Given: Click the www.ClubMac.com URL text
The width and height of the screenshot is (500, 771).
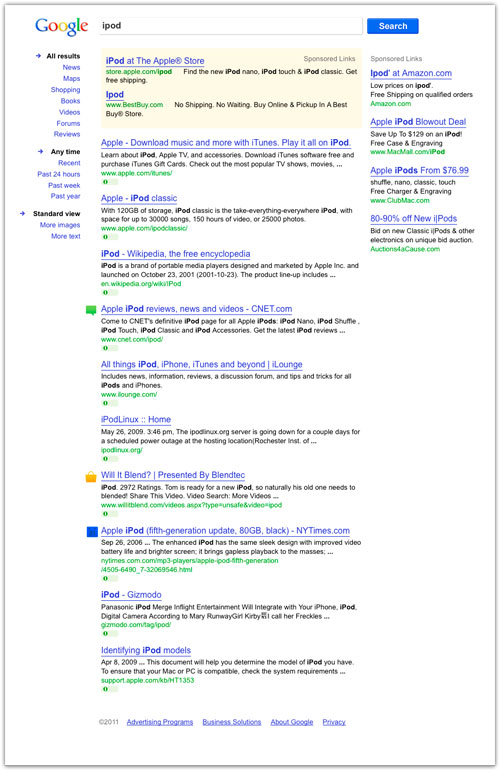Looking at the screenshot, I should click(400, 201).
